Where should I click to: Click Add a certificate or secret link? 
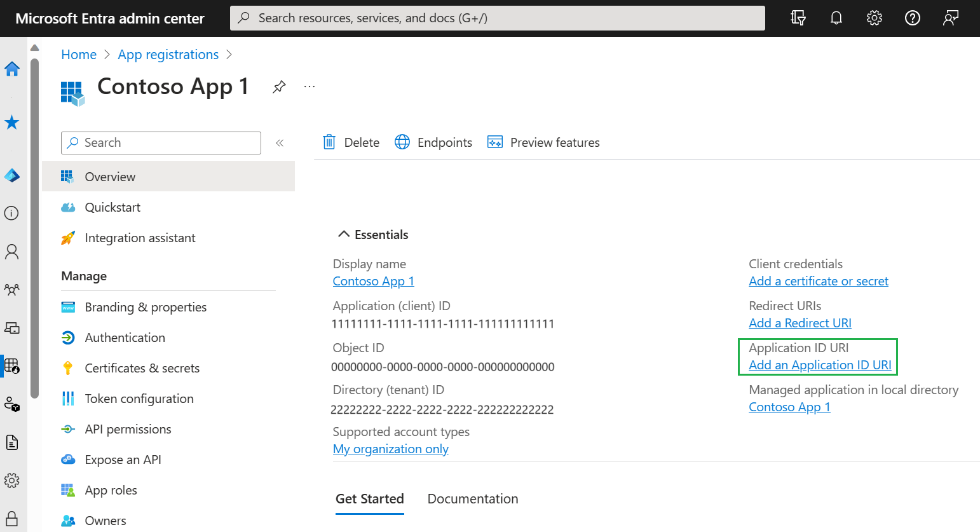click(x=819, y=281)
